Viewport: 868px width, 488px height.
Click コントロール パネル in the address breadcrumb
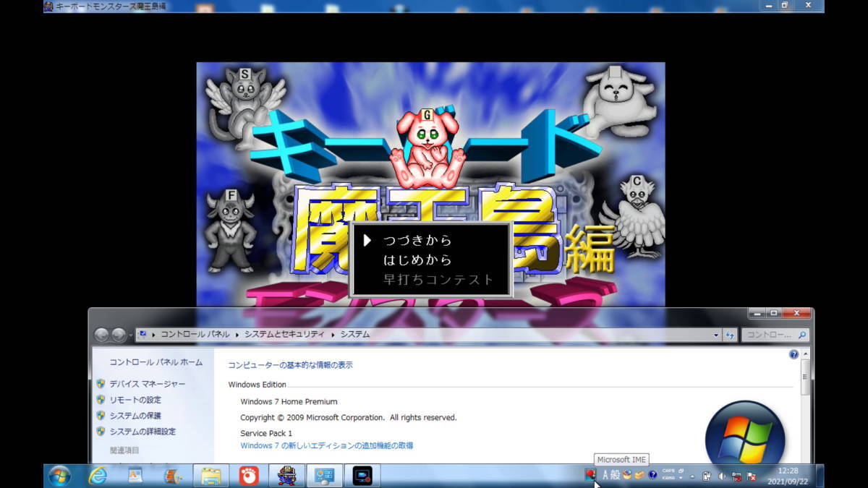tap(195, 335)
